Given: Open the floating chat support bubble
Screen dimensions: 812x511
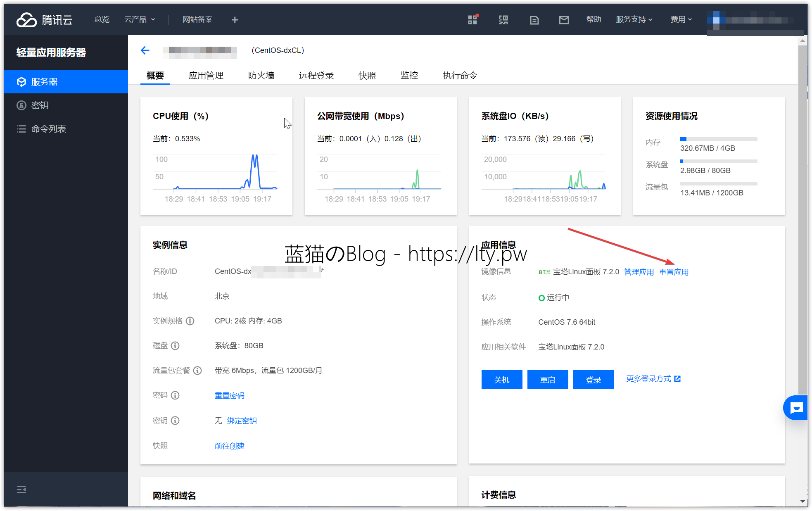Looking at the screenshot, I should click(796, 408).
